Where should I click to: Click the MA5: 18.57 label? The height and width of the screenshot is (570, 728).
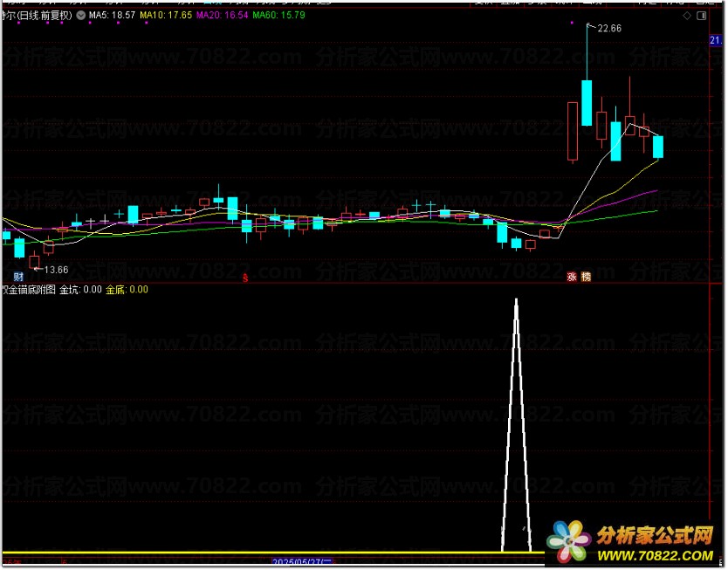[112, 16]
